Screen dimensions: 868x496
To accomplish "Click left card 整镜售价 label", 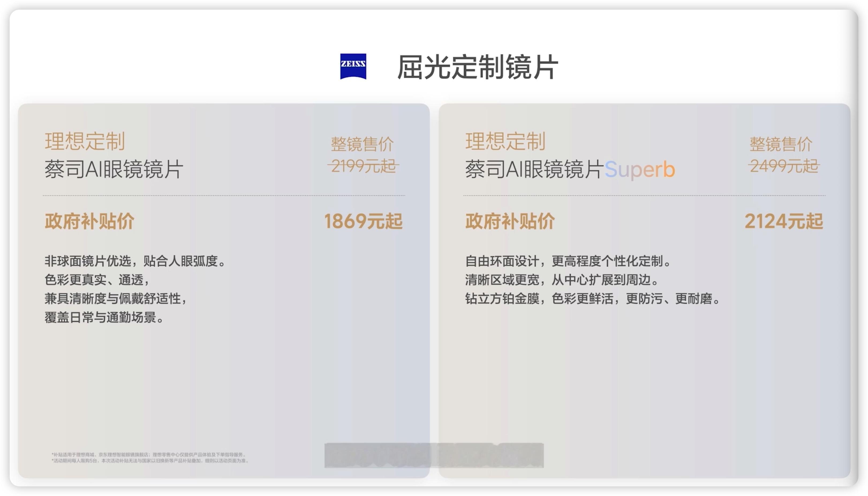I will point(362,144).
